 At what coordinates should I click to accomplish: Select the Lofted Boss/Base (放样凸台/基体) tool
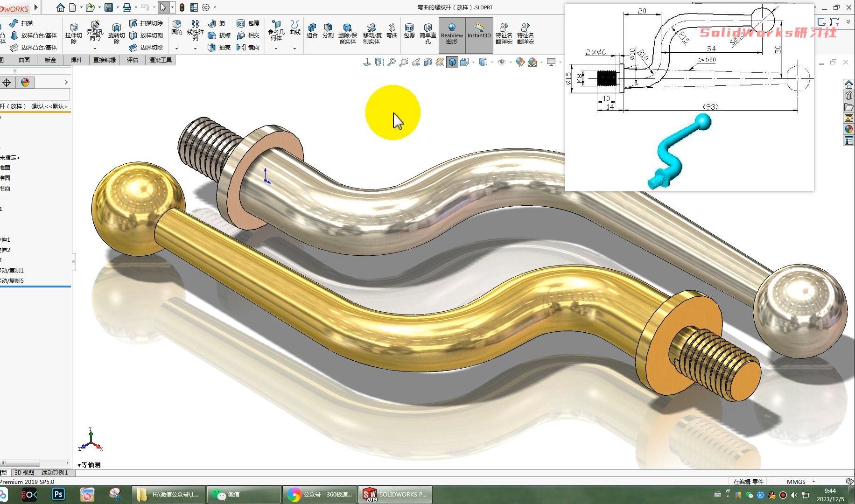(34, 35)
